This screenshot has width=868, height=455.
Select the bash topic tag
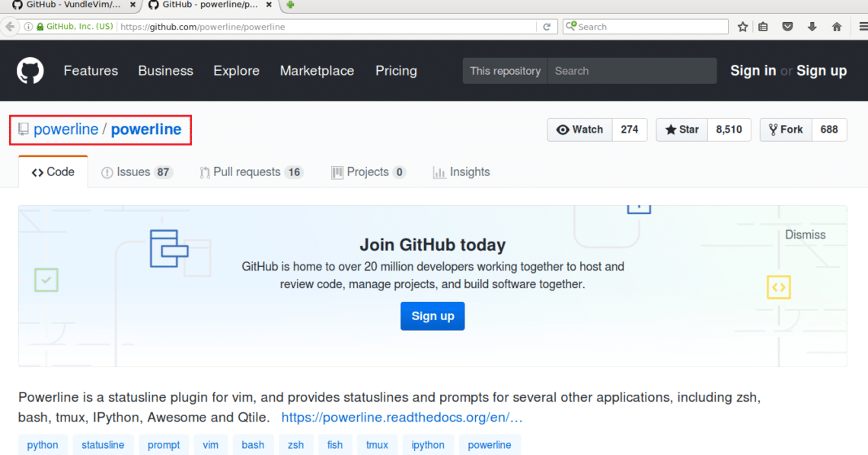(253, 445)
